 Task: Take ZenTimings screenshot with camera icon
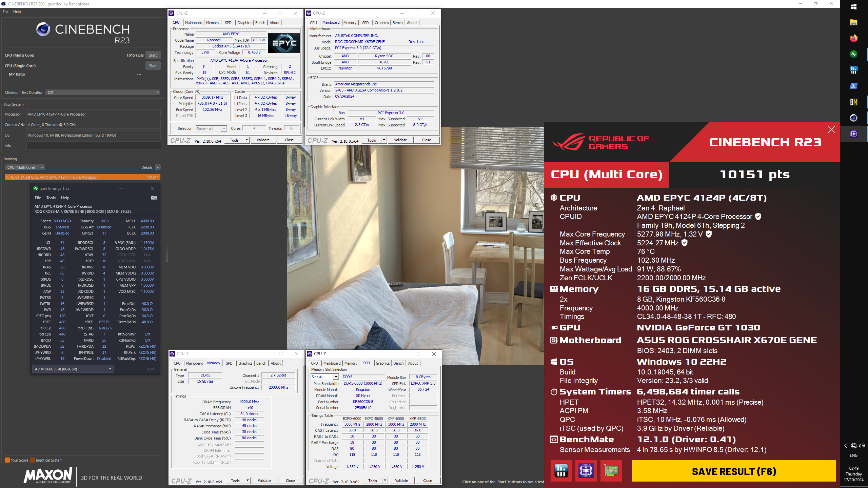click(x=154, y=198)
